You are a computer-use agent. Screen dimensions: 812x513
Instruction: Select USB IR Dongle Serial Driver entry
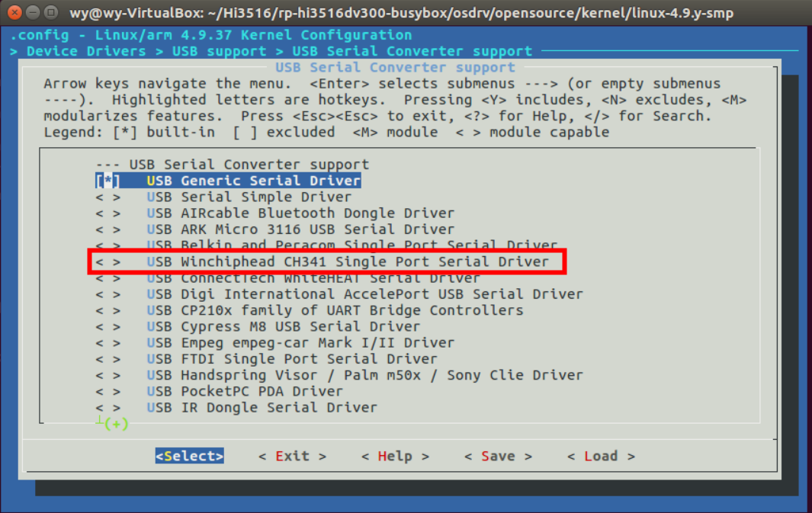tap(262, 407)
